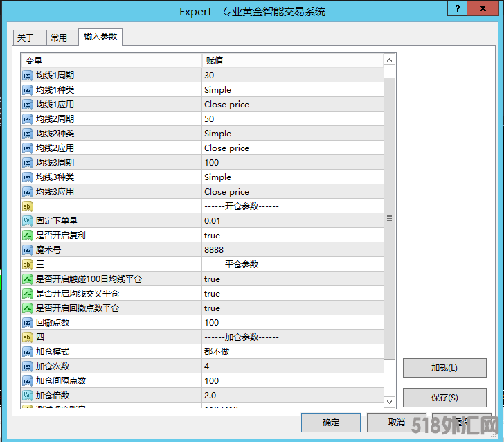Click the icon beside 固定下单量
504x442 pixels.
(x=28, y=221)
